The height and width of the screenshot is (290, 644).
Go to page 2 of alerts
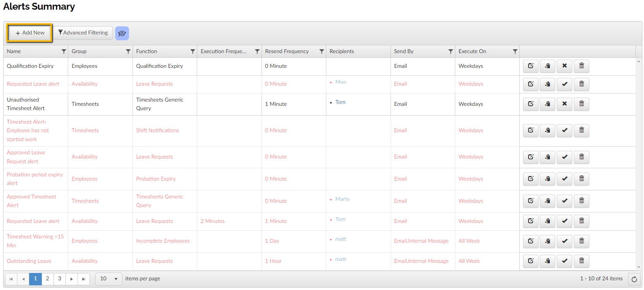click(x=47, y=279)
